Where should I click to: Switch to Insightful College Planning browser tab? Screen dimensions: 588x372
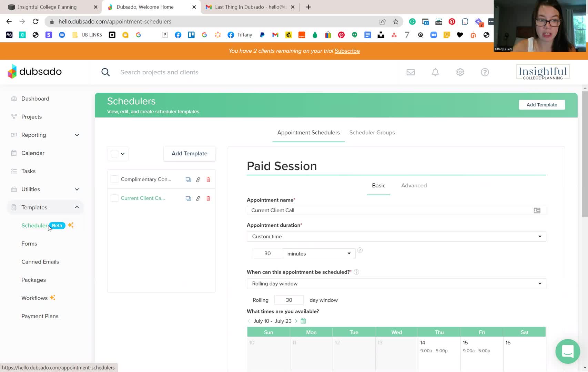(x=51, y=7)
